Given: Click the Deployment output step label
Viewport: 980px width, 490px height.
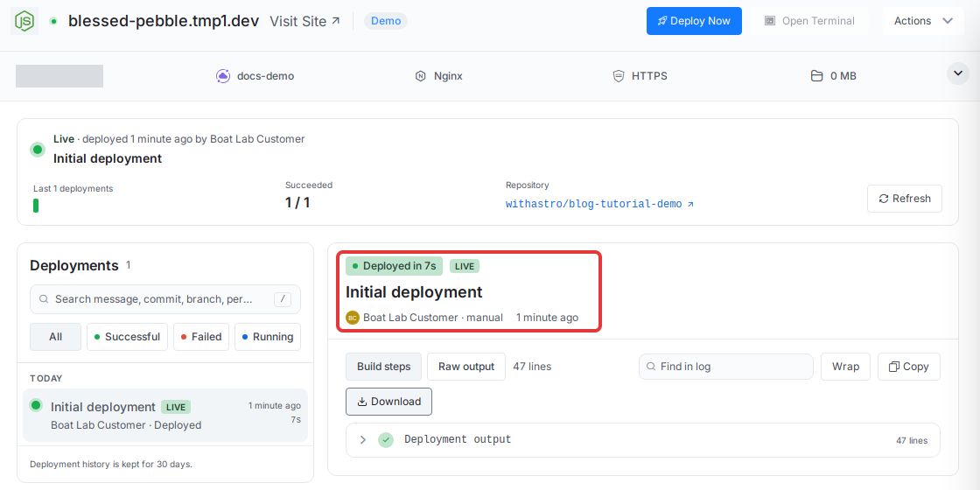Looking at the screenshot, I should (458, 439).
